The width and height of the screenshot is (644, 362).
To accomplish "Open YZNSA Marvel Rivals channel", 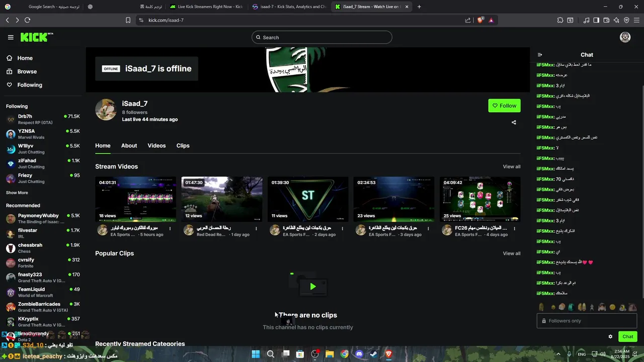I will pyautogui.click(x=43, y=134).
